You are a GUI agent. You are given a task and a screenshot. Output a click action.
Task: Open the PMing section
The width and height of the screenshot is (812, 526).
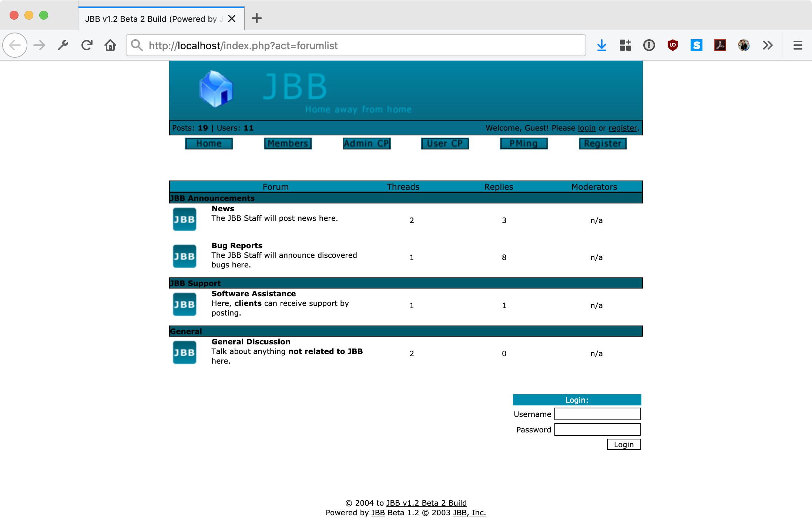[x=524, y=144]
